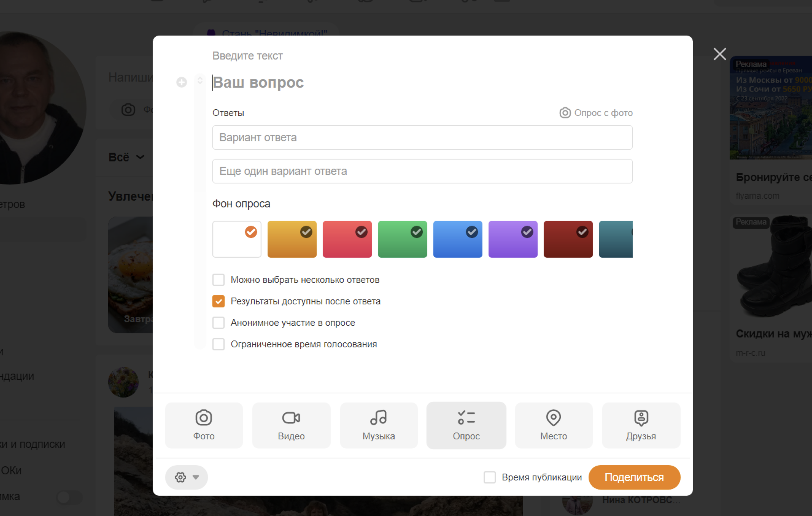Enable Ограниченное время голосования checkbox
The width and height of the screenshot is (812, 516).
tap(218, 344)
